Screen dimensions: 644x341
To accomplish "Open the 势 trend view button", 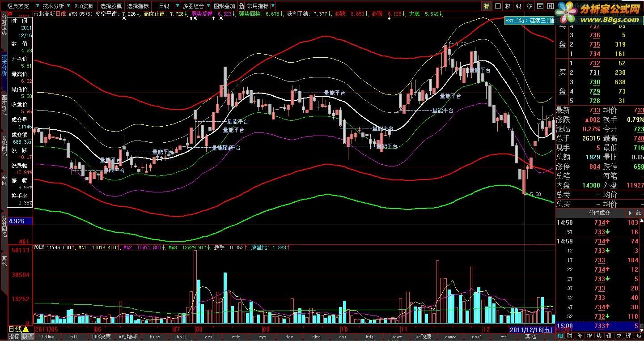I will click(x=599, y=336).
